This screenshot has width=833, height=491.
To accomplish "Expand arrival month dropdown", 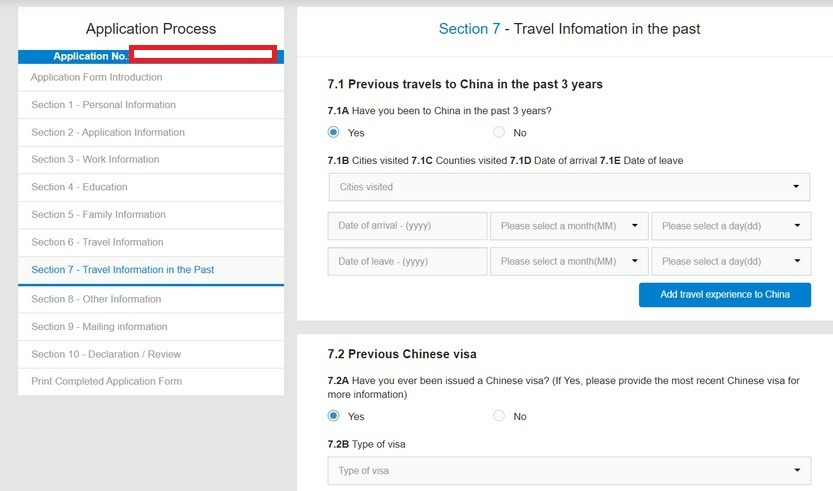I will [569, 226].
